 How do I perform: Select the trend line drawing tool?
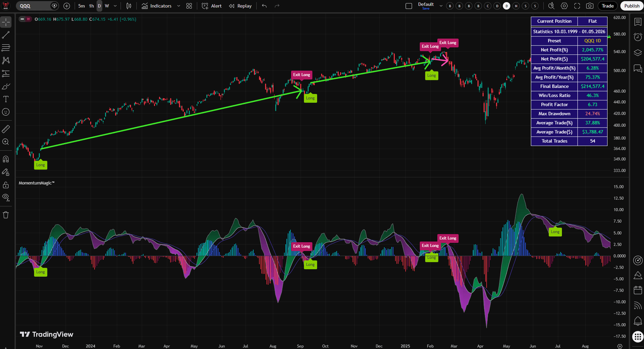(6, 35)
